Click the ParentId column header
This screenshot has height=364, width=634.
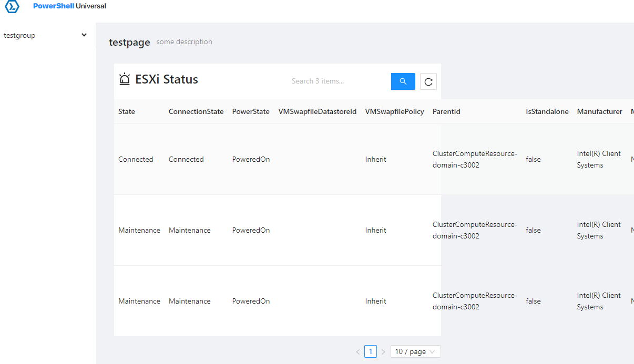coord(446,111)
